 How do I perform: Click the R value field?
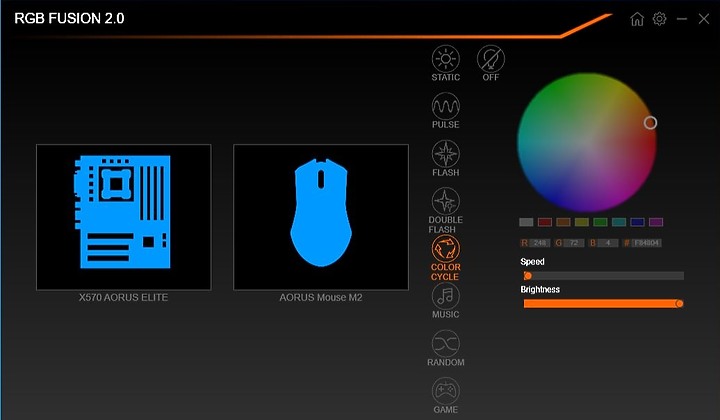pyautogui.click(x=540, y=243)
